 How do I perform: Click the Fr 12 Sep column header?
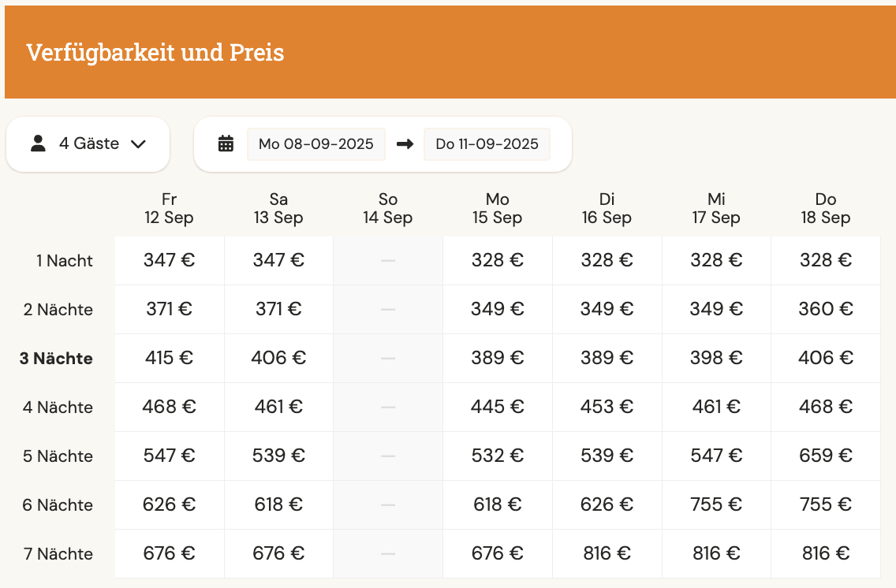(169, 208)
